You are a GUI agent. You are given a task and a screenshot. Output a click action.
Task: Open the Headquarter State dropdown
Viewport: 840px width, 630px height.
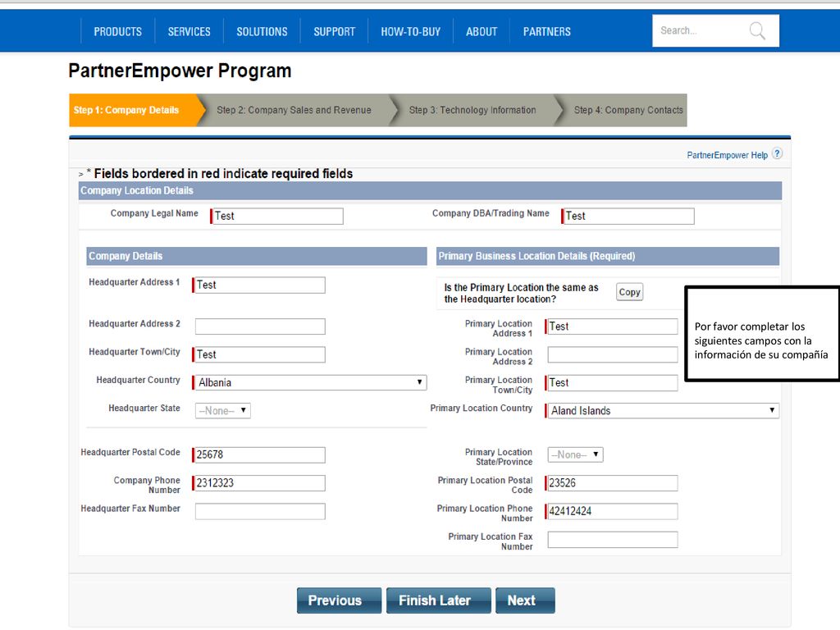coord(221,411)
